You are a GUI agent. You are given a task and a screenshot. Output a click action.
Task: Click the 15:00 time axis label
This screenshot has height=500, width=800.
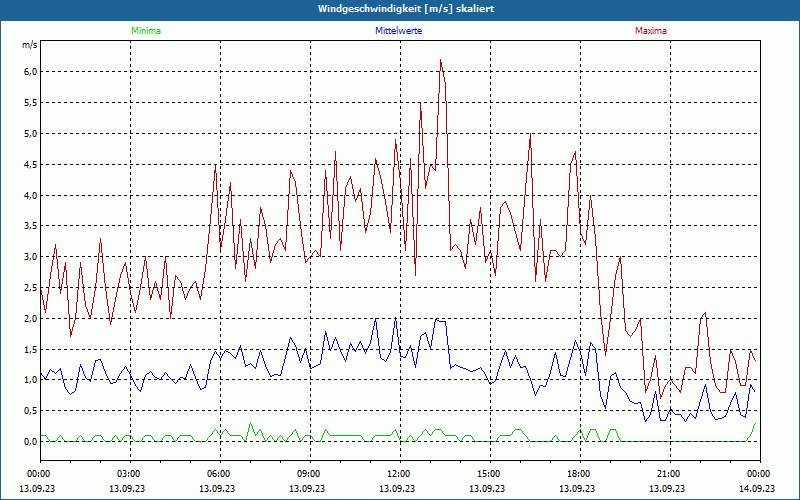pyautogui.click(x=490, y=474)
